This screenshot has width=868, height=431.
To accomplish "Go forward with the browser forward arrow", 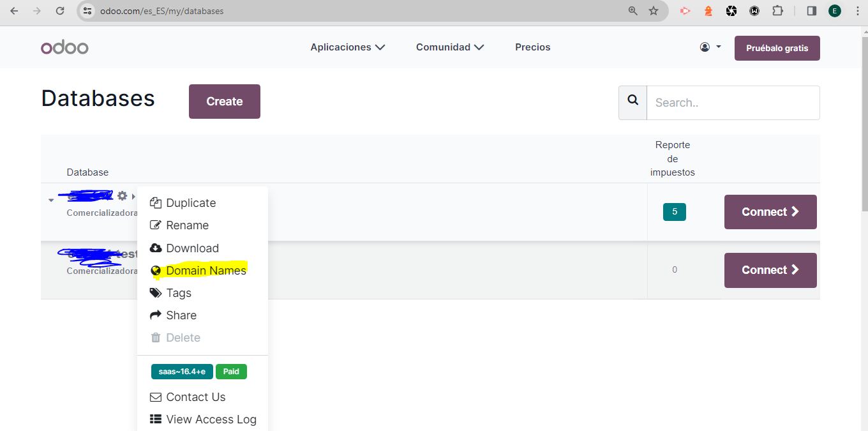I will (37, 11).
